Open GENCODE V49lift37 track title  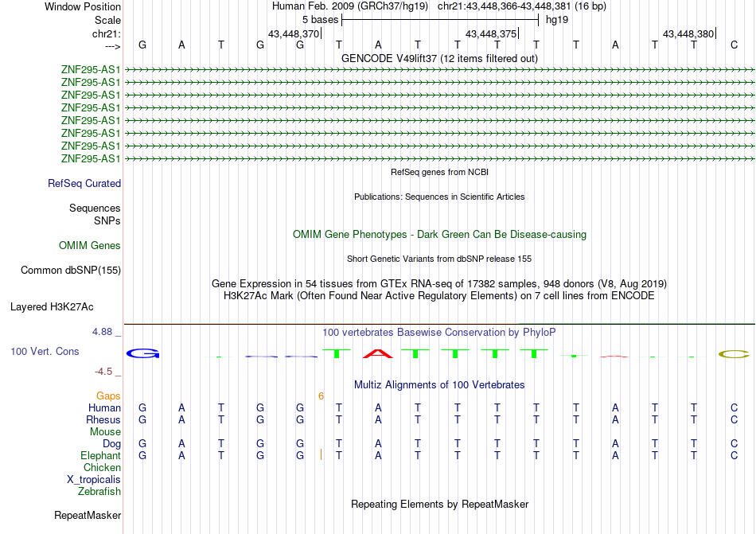point(439,58)
